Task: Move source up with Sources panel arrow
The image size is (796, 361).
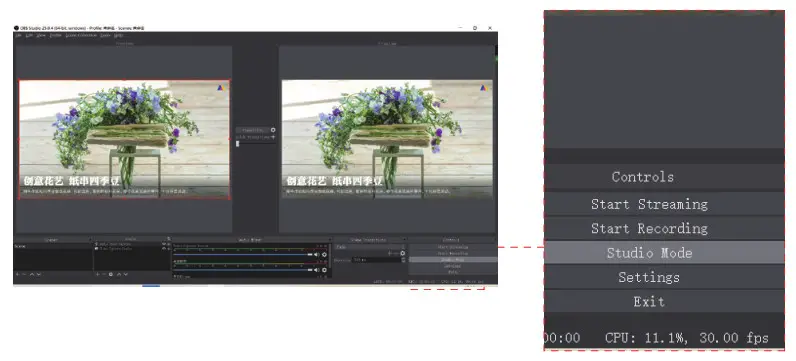Action: (x=119, y=274)
